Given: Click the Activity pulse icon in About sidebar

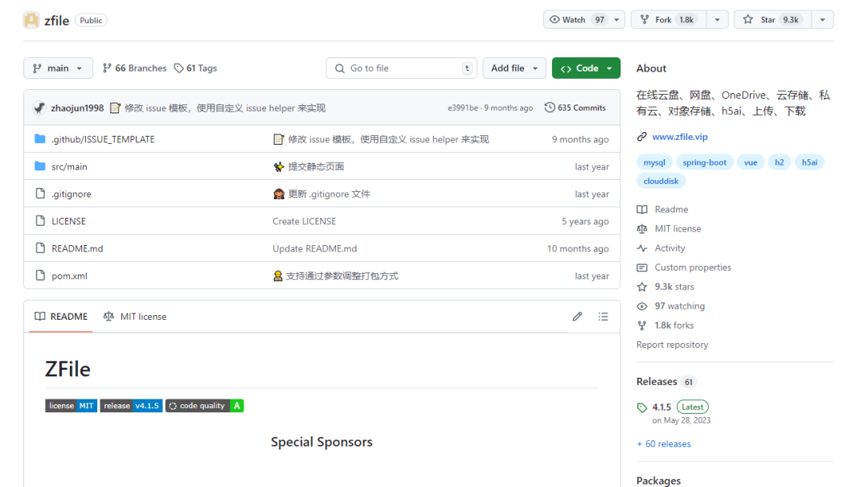Looking at the screenshot, I should (641, 248).
